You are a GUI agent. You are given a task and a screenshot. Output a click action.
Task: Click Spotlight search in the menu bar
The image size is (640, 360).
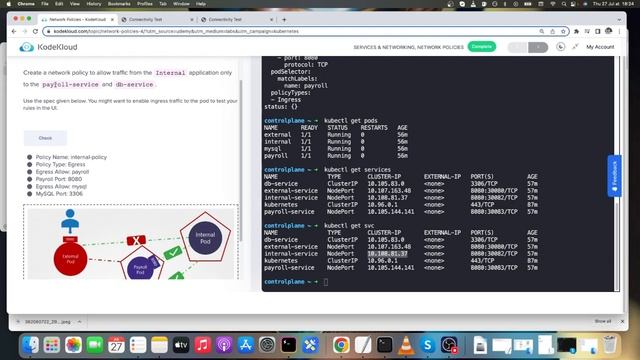pyautogui.click(x=564, y=4)
